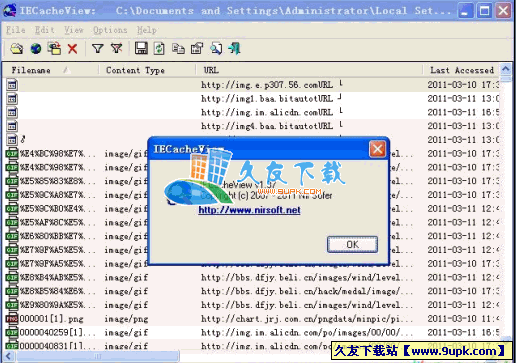This screenshot has width=516, height=363.
Task: Refresh the cache list
Action: [x=159, y=49]
